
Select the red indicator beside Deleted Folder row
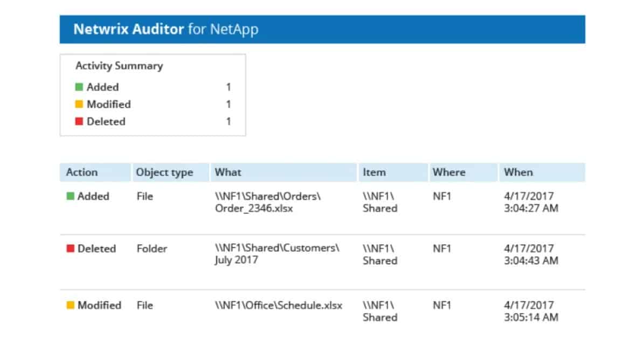tap(70, 248)
